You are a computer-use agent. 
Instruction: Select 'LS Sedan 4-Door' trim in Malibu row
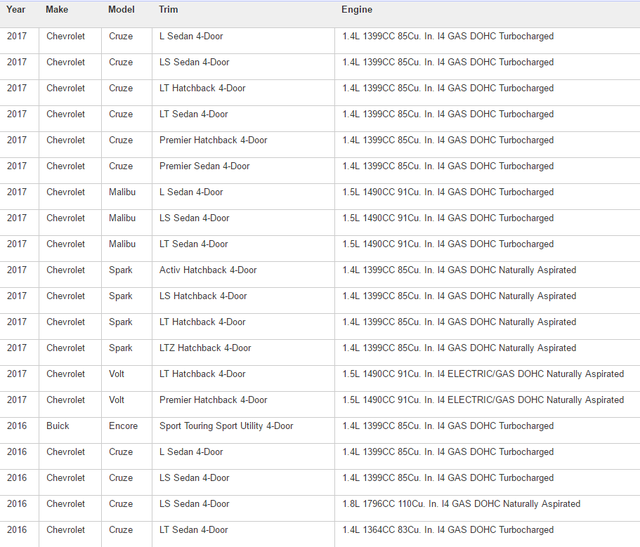click(x=194, y=218)
